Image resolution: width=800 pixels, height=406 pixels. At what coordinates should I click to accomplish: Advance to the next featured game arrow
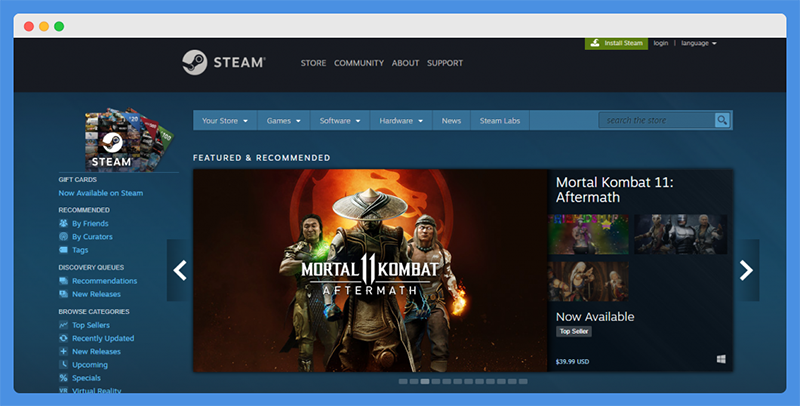click(746, 270)
